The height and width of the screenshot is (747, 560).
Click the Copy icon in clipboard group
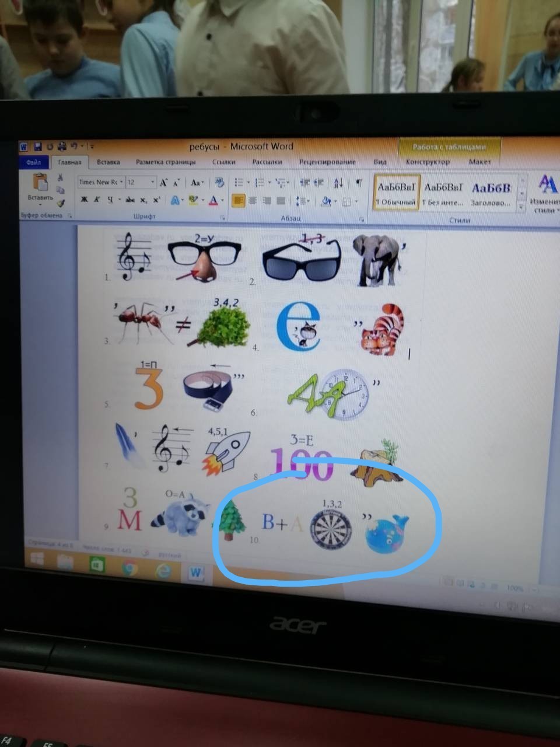pos(60,190)
